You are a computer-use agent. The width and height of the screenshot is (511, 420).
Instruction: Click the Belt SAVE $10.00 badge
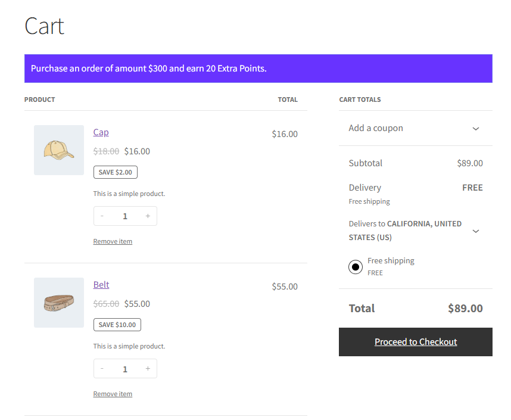(117, 325)
